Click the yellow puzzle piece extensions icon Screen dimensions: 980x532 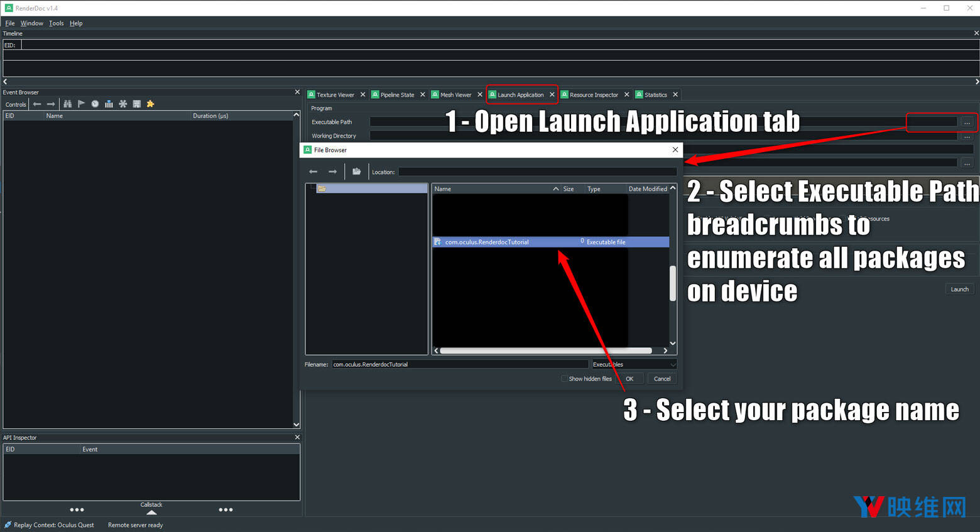click(151, 104)
